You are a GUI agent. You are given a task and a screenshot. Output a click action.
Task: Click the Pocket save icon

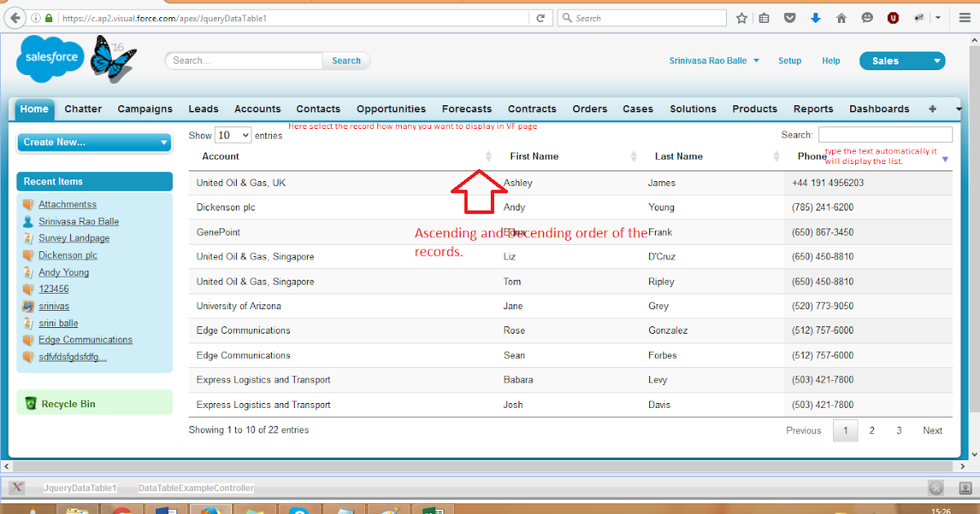[790, 17]
